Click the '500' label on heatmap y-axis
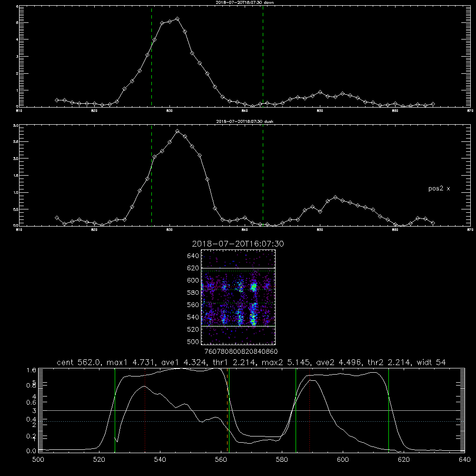This screenshot has height=476, width=476. point(193,341)
